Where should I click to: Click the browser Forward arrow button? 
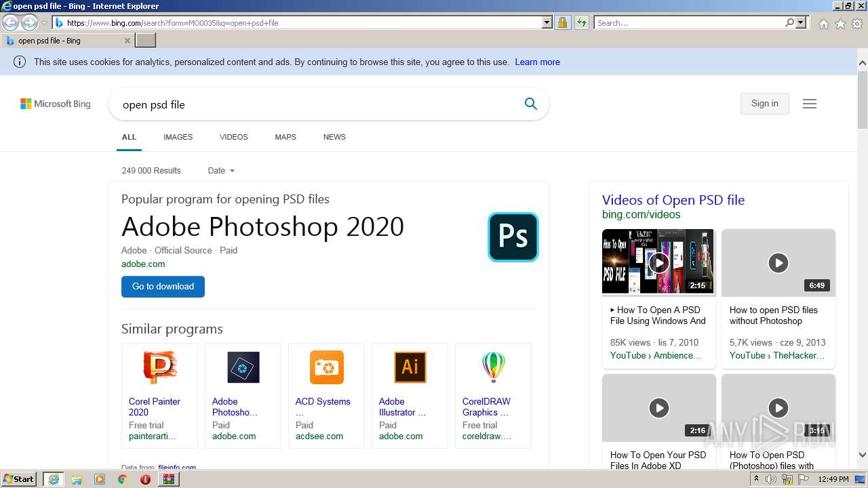[29, 23]
